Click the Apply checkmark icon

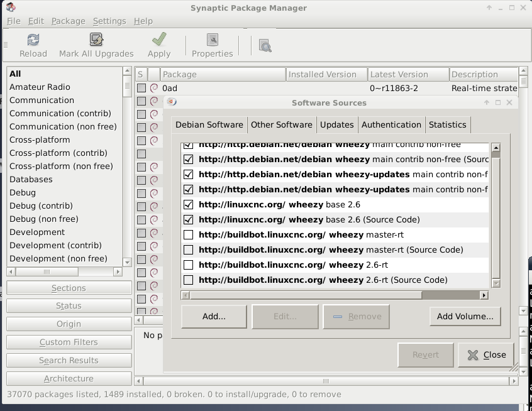pos(159,40)
